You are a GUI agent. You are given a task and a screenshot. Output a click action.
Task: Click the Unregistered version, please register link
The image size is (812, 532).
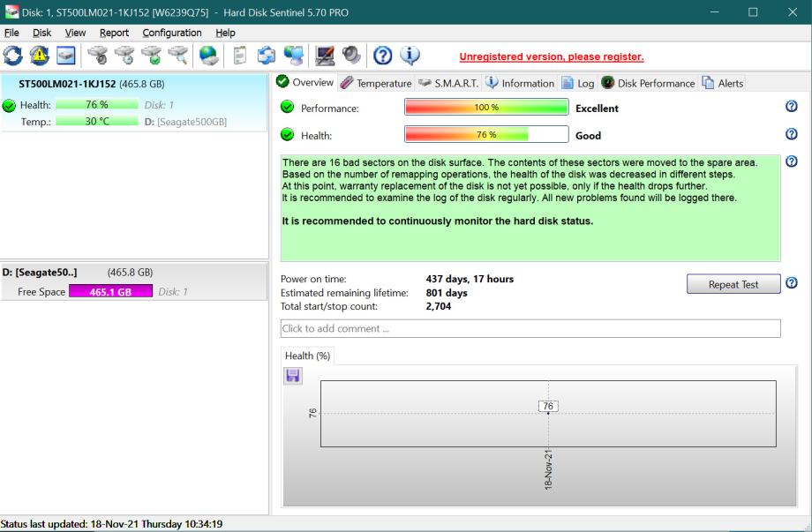[x=552, y=57]
